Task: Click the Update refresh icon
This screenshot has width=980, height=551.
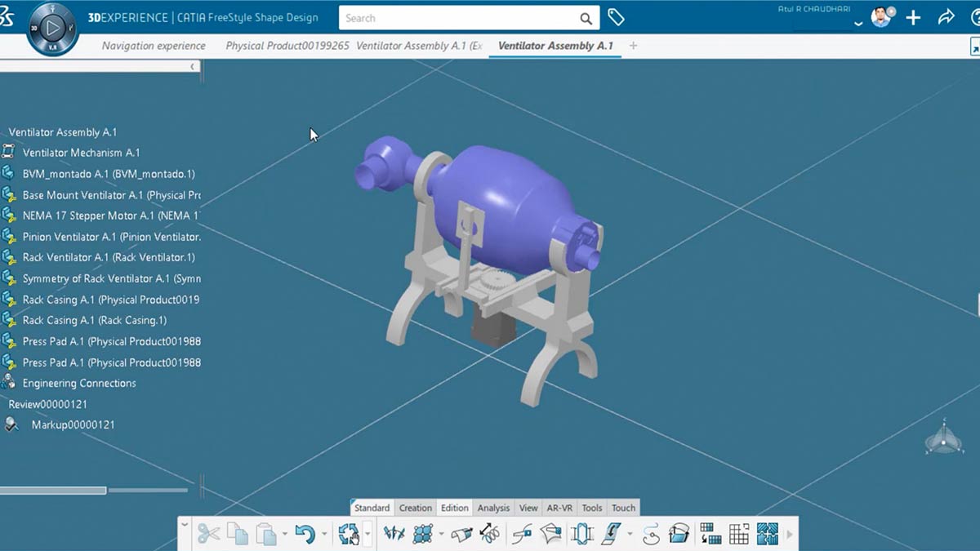Action: 349,534
